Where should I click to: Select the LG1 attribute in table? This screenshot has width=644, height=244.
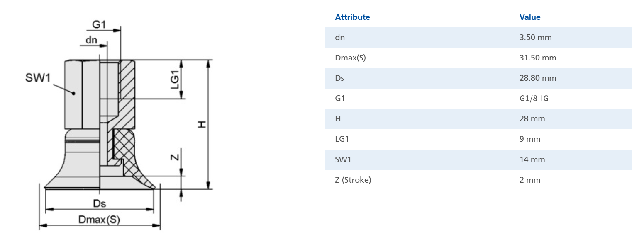[x=342, y=139]
